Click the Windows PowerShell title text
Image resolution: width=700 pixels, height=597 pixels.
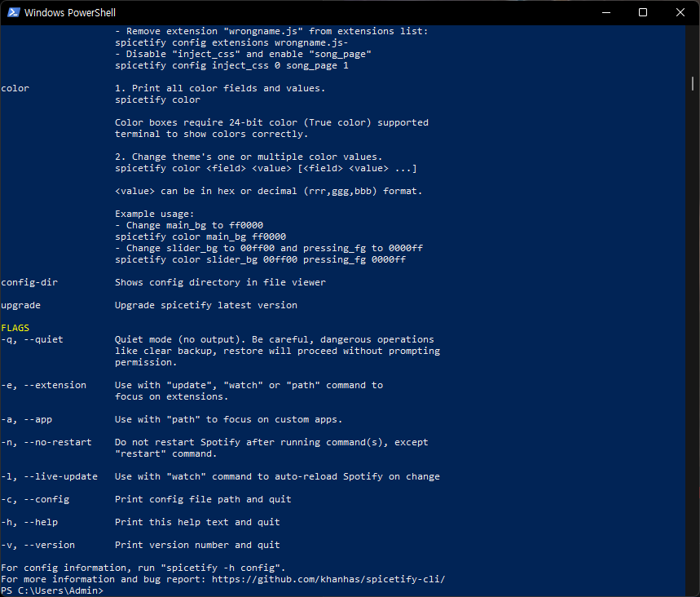(x=70, y=13)
